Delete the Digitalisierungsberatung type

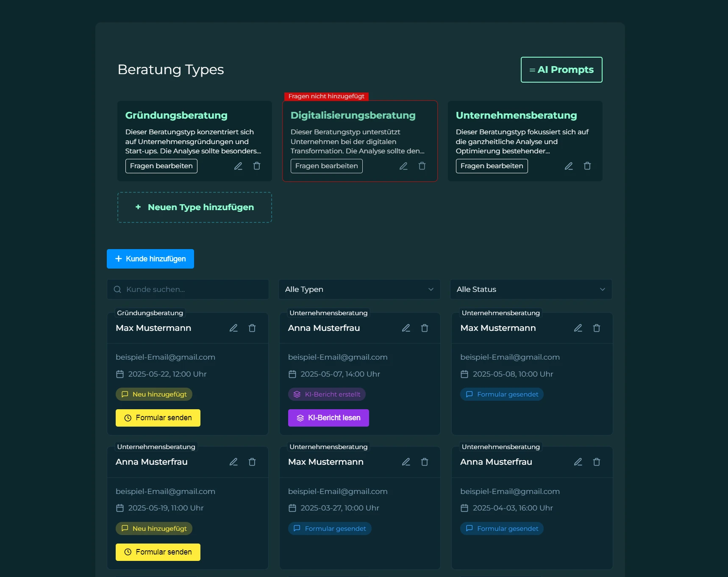tap(422, 166)
